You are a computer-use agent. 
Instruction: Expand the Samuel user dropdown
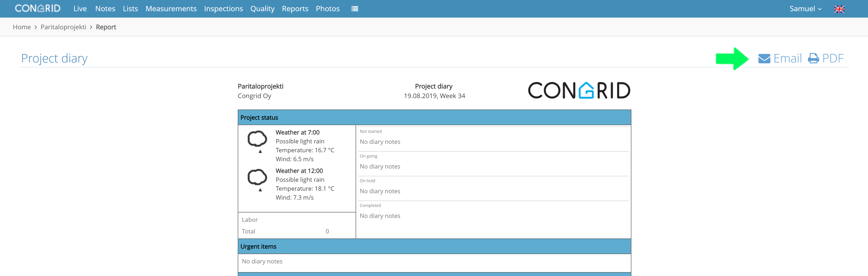click(806, 9)
